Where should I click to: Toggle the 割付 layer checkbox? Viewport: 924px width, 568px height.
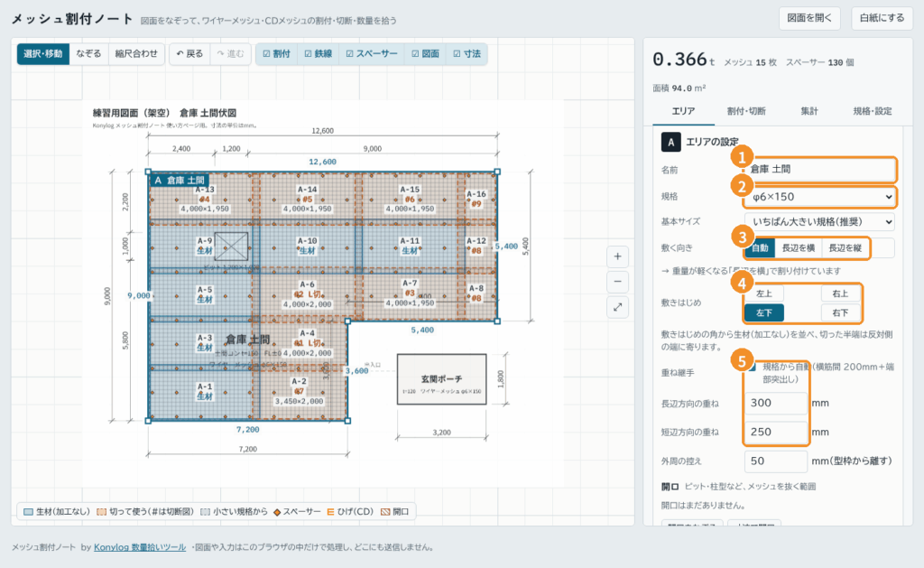click(x=276, y=53)
